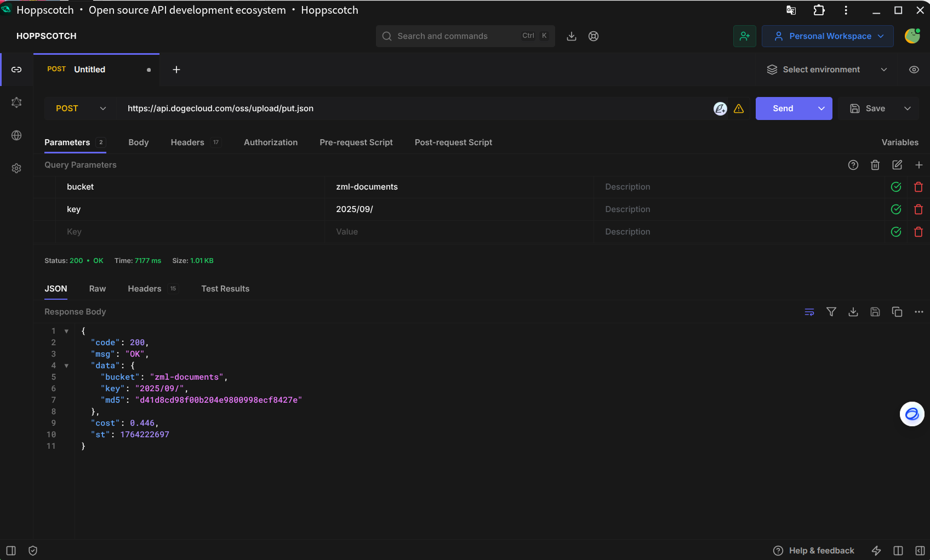The height and width of the screenshot is (560, 930).
Task: Open the POST method dropdown
Action: [x=81, y=108]
